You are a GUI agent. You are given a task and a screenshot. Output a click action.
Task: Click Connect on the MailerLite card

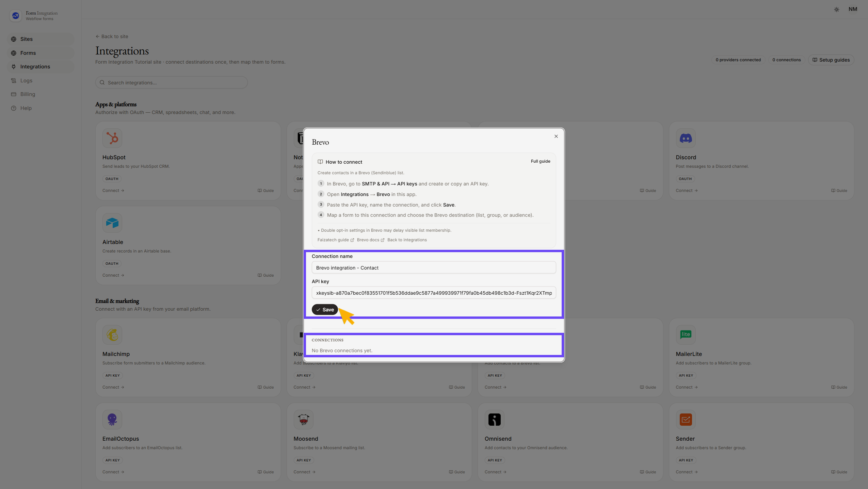coord(687,387)
